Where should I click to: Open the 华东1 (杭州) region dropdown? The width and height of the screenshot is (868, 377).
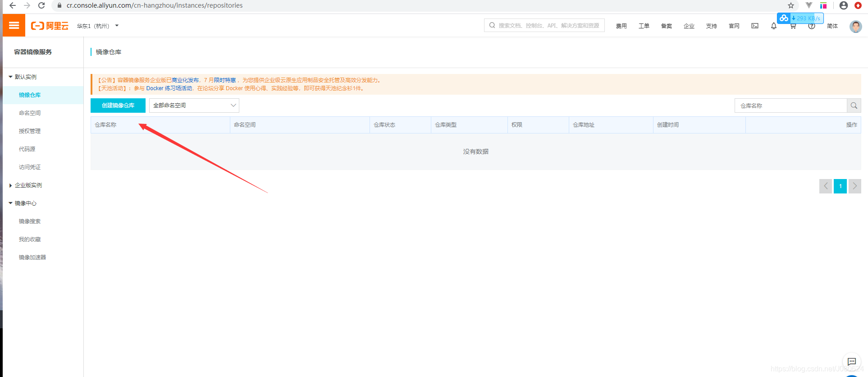[98, 26]
